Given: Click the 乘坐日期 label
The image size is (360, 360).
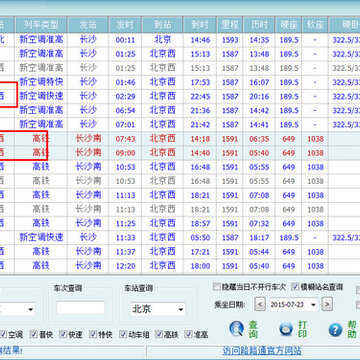Looking at the screenshot, I should pyautogui.click(x=231, y=305).
